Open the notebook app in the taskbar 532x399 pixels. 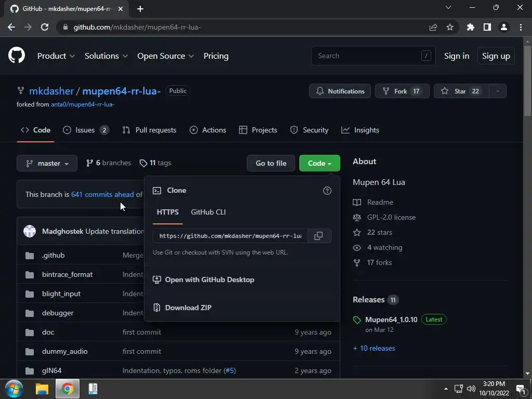[x=92, y=389]
